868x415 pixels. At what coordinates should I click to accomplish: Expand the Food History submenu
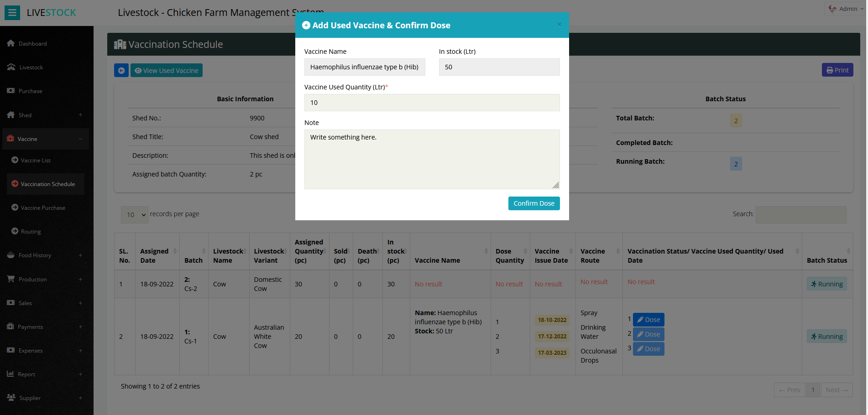coord(80,255)
